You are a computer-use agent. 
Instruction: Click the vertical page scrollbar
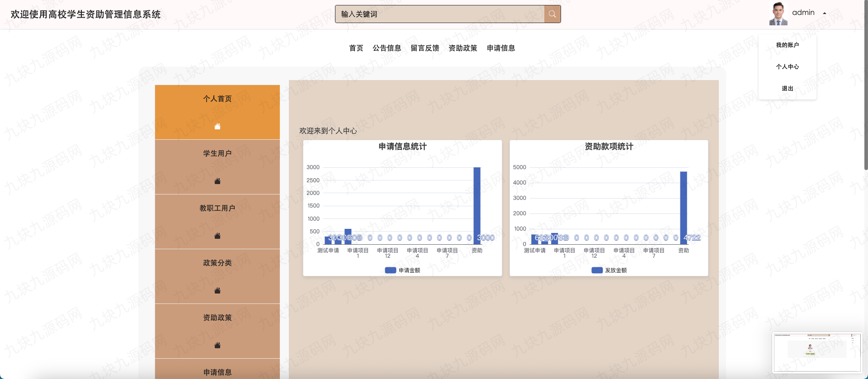866,86
